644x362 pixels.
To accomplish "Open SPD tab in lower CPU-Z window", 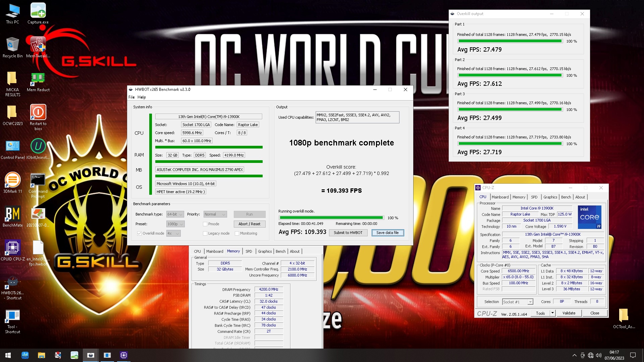I will 249,251.
